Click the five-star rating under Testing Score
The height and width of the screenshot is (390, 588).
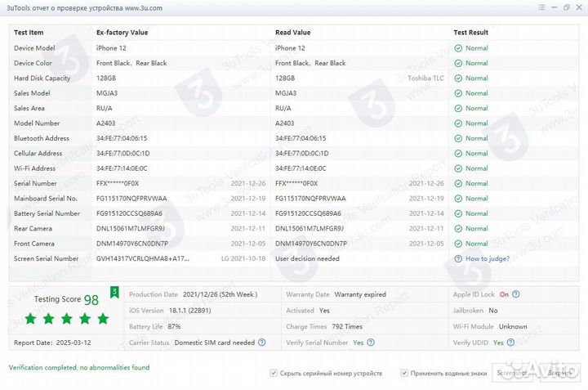(x=67, y=318)
